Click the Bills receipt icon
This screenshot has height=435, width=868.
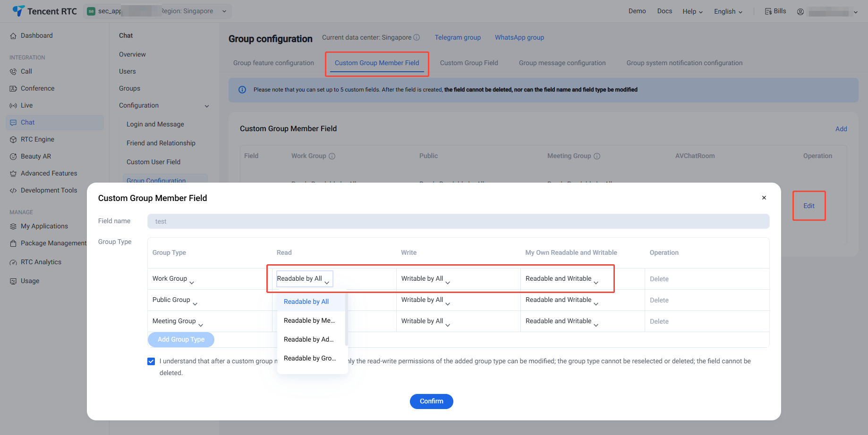pos(768,11)
